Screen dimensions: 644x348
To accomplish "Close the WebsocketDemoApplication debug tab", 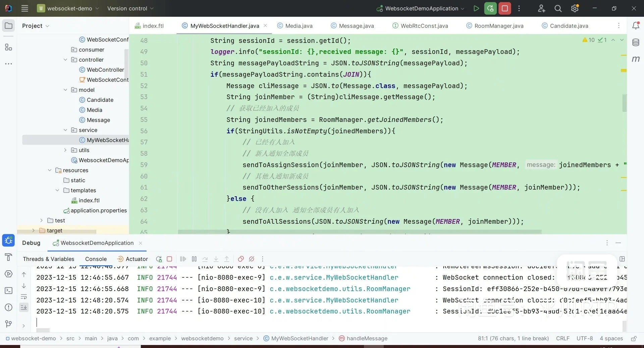I will (141, 243).
